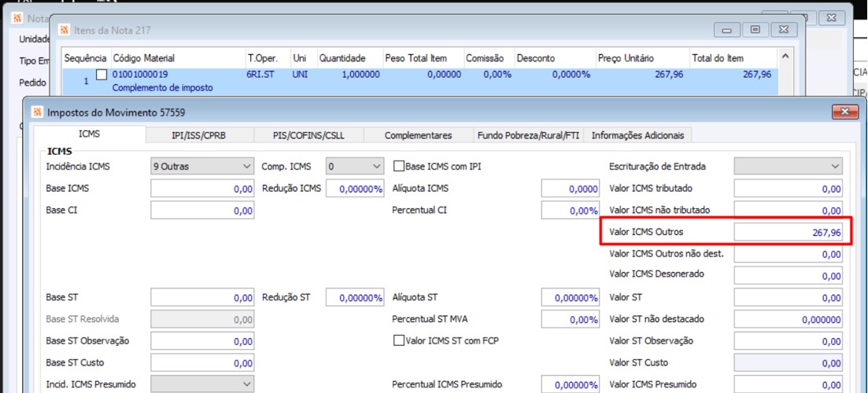Expand the Comp. ICMS dropdown

pyautogui.click(x=354, y=166)
